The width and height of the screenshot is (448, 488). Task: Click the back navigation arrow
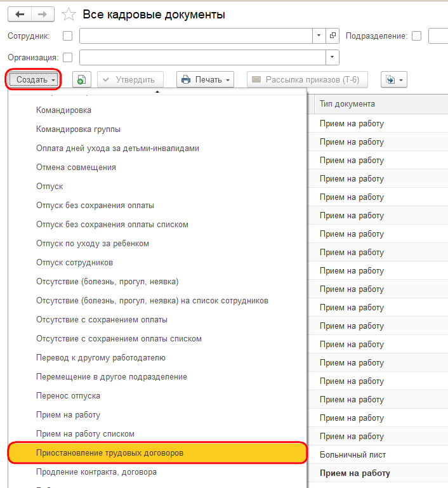pos(19,15)
